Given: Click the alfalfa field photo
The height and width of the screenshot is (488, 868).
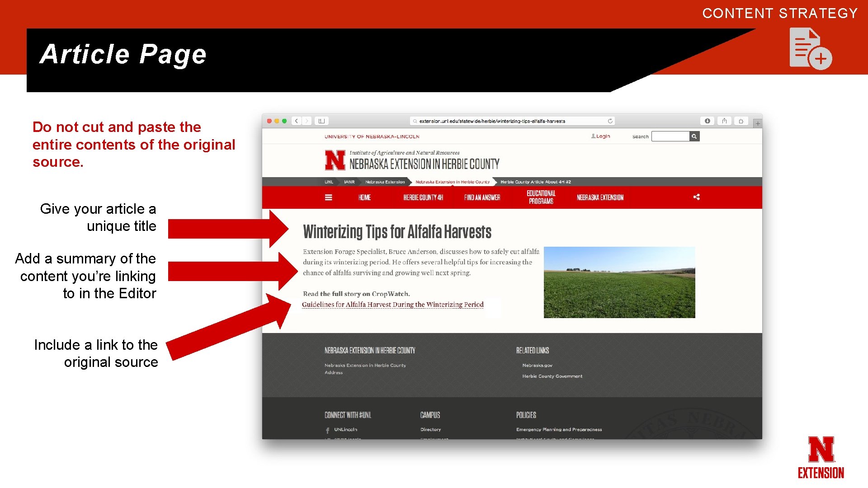Looking at the screenshot, I should (x=619, y=282).
